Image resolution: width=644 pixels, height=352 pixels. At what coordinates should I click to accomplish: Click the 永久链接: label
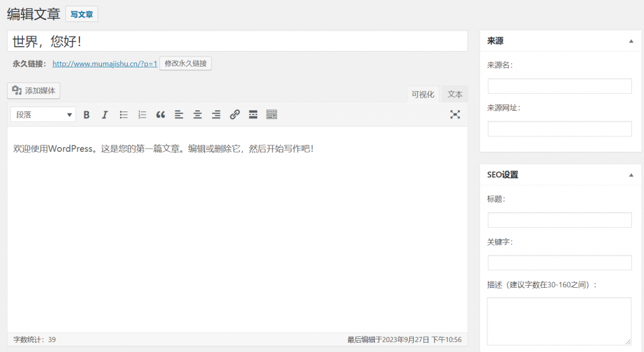coord(29,64)
